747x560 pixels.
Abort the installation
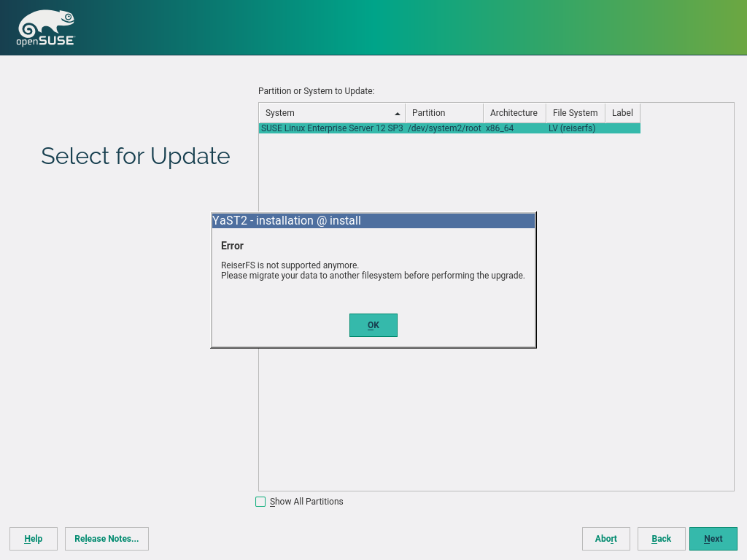(605, 539)
